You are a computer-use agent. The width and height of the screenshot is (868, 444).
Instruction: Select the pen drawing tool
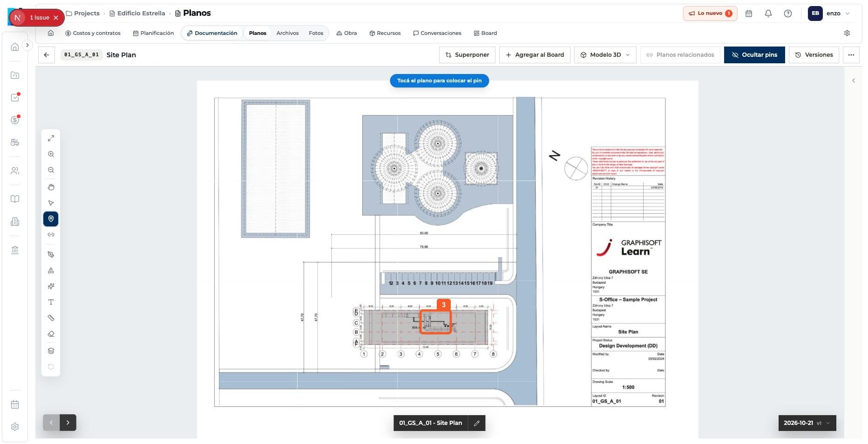pos(51,255)
